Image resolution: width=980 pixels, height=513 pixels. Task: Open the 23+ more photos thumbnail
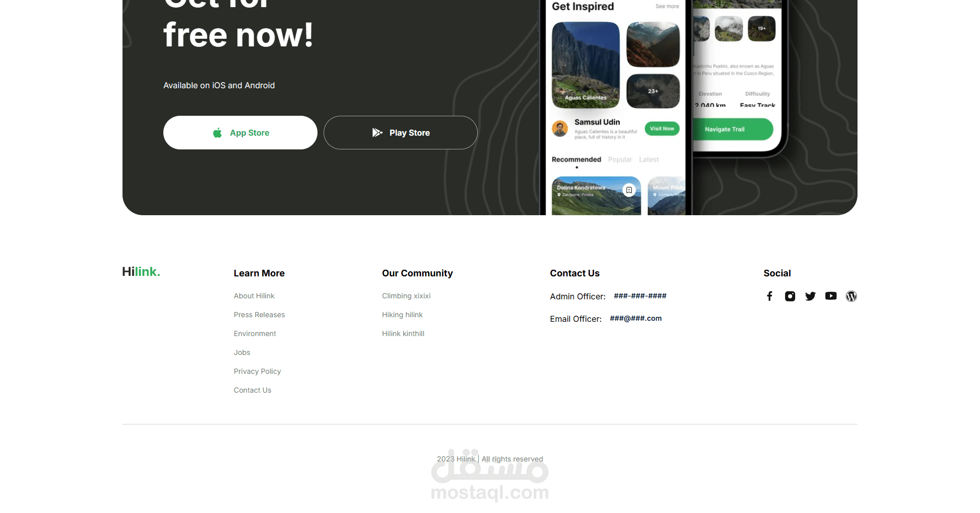coord(653,91)
